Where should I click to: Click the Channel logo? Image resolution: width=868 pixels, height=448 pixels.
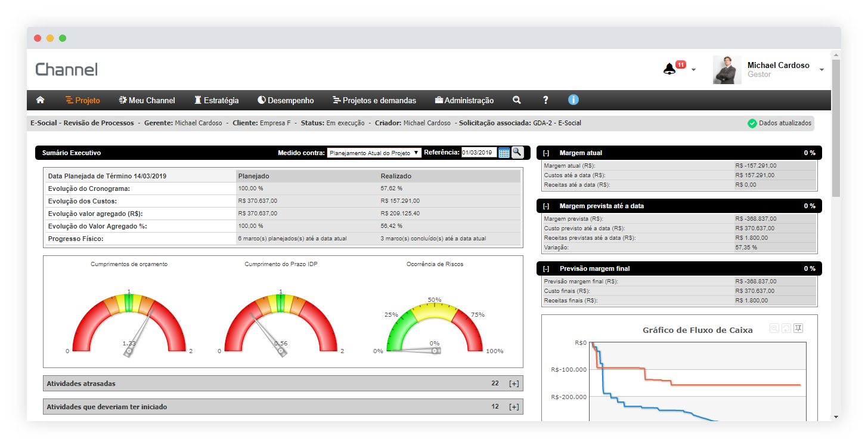[x=66, y=70]
